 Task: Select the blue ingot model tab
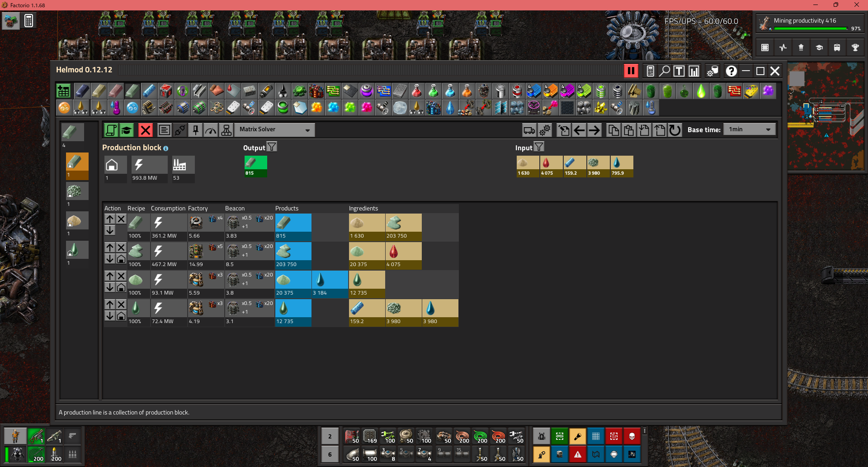click(82, 91)
